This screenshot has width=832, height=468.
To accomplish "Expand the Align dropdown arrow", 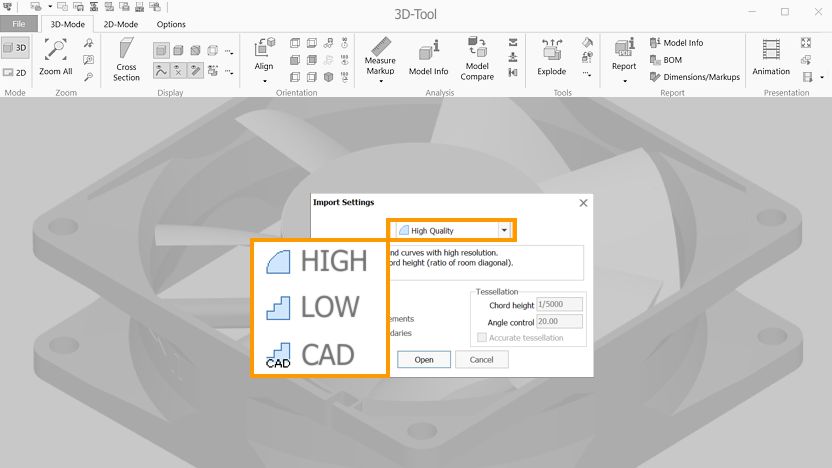I will [x=264, y=81].
